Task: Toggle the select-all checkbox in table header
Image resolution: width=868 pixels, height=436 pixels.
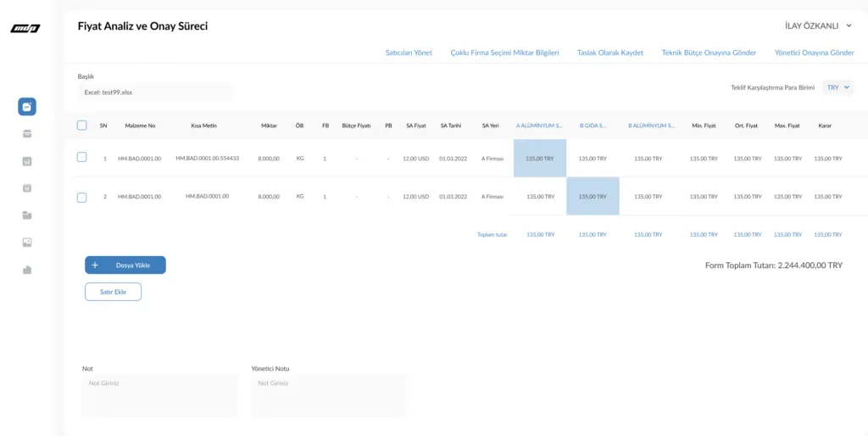Action: (x=81, y=126)
